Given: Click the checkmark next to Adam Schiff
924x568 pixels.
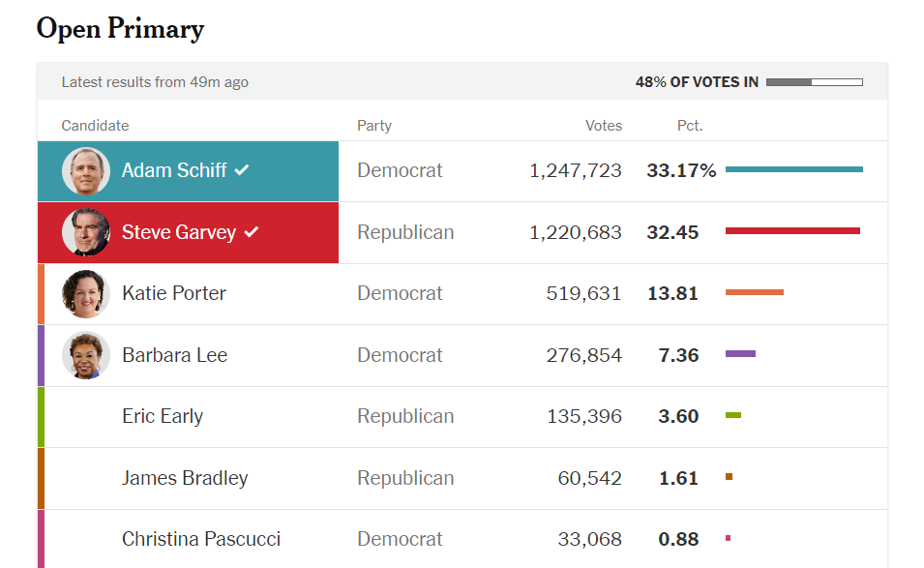Looking at the screenshot, I should point(242,170).
